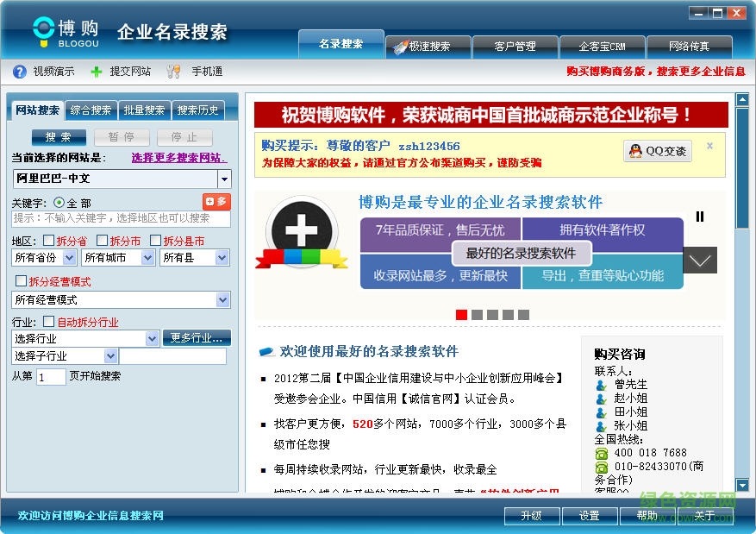The height and width of the screenshot is (534, 756).
Task: Enable the 拆分市 checkbox
Action: tap(103, 240)
